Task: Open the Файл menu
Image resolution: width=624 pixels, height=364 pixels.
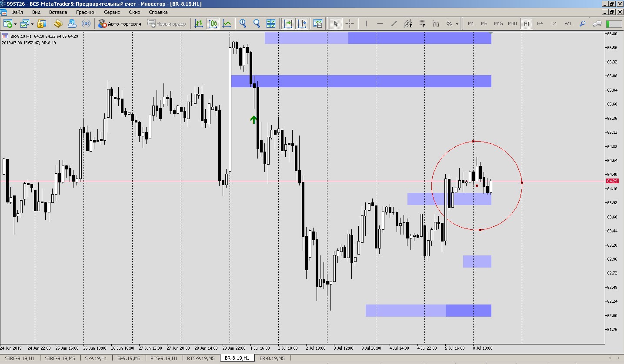Action: pyautogui.click(x=17, y=12)
